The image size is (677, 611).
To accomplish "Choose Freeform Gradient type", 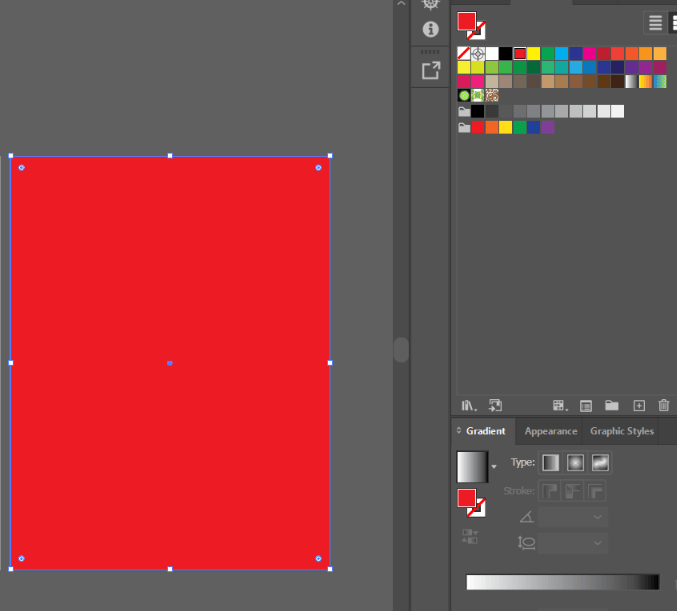I will pyautogui.click(x=600, y=463).
